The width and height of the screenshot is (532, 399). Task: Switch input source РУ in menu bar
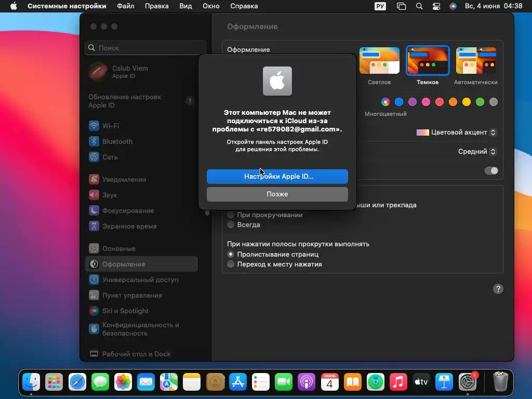(380, 6)
